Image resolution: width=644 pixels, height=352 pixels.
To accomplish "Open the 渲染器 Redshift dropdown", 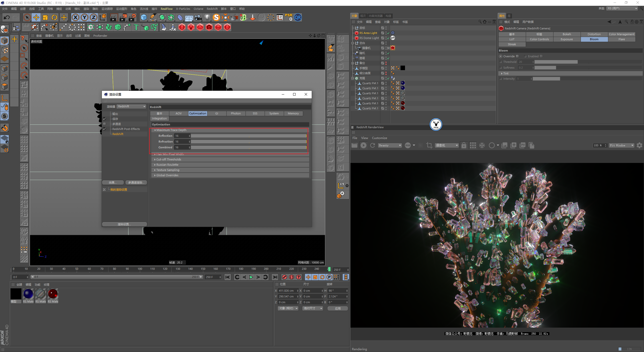I will (x=132, y=107).
